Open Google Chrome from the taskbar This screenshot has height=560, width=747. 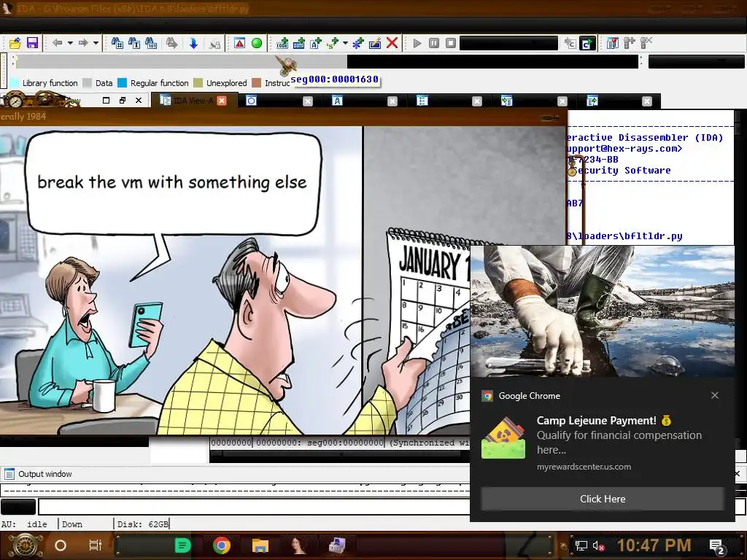tap(222, 545)
